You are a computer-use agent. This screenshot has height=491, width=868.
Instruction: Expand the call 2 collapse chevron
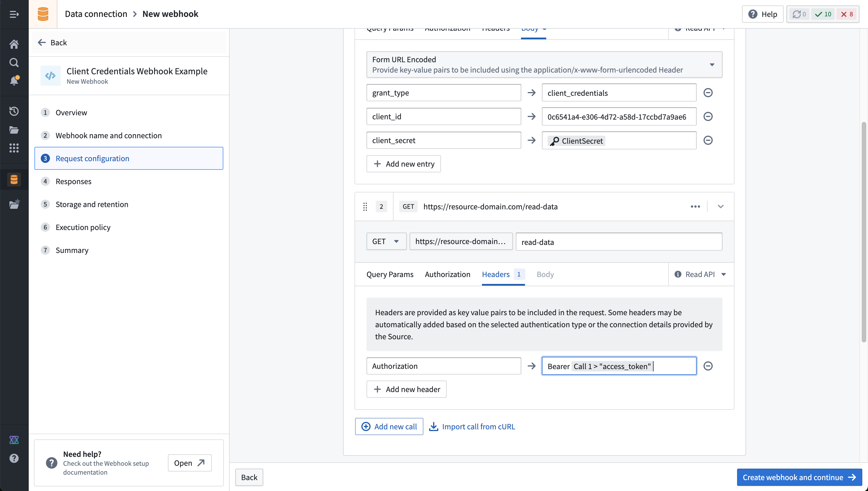click(x=721, y=207)
